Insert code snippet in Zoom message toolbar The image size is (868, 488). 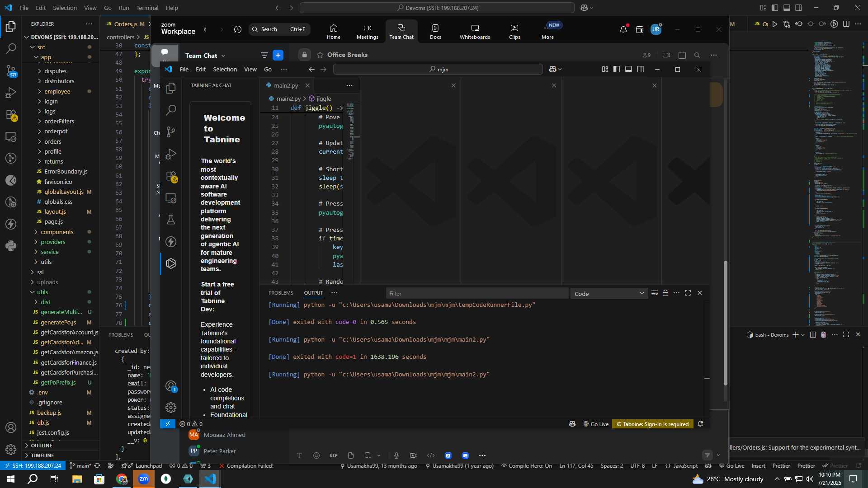click(431, 455)
